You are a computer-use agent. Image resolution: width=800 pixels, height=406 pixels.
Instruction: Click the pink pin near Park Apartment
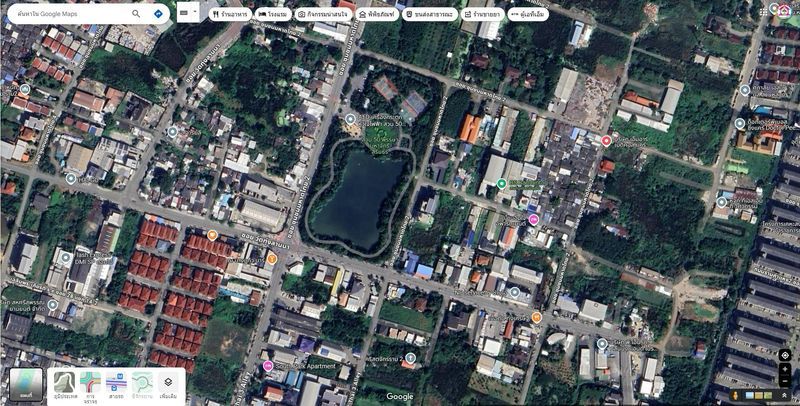267,366
